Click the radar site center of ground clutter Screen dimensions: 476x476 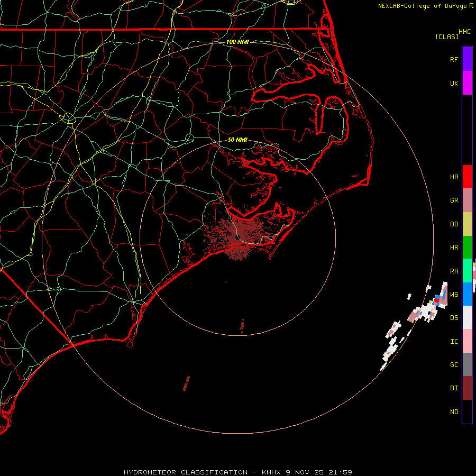tap(237, 237)
